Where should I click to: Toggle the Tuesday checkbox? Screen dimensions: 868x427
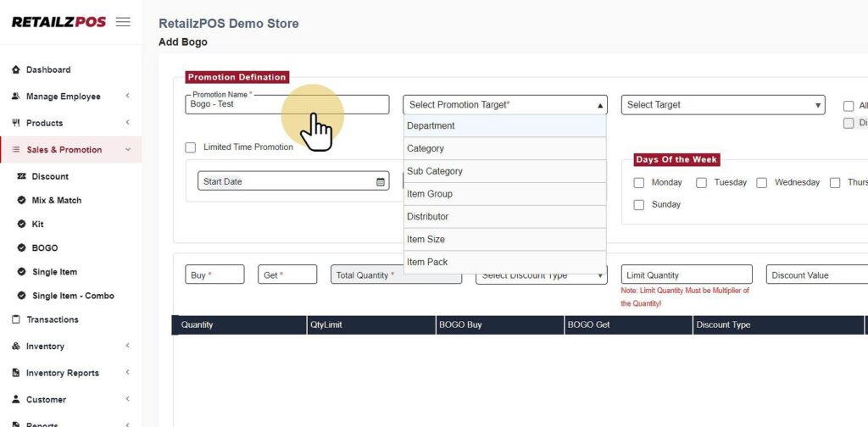click(702, 183)
